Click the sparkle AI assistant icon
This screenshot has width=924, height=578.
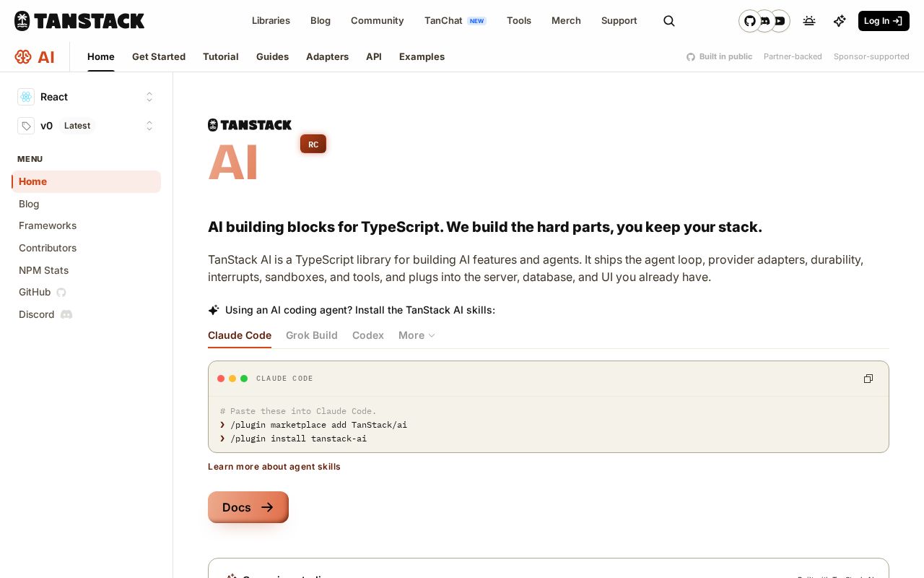(840, 21)
